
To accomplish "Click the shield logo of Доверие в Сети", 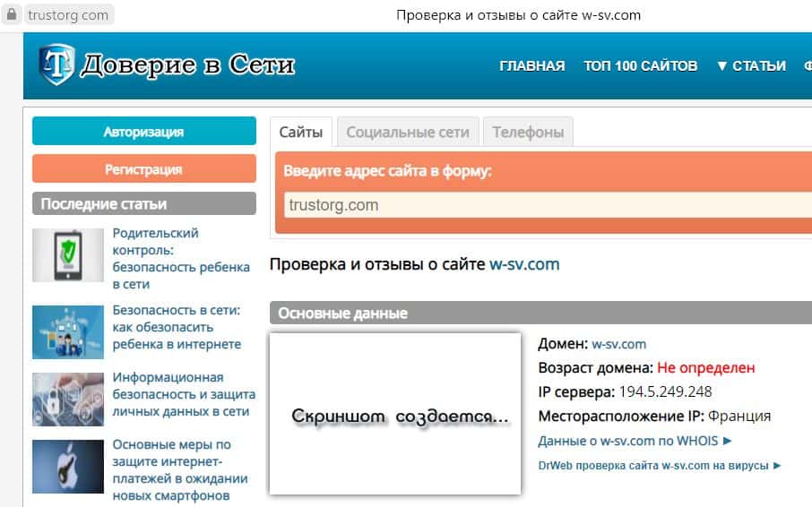I will coord(57,64).
